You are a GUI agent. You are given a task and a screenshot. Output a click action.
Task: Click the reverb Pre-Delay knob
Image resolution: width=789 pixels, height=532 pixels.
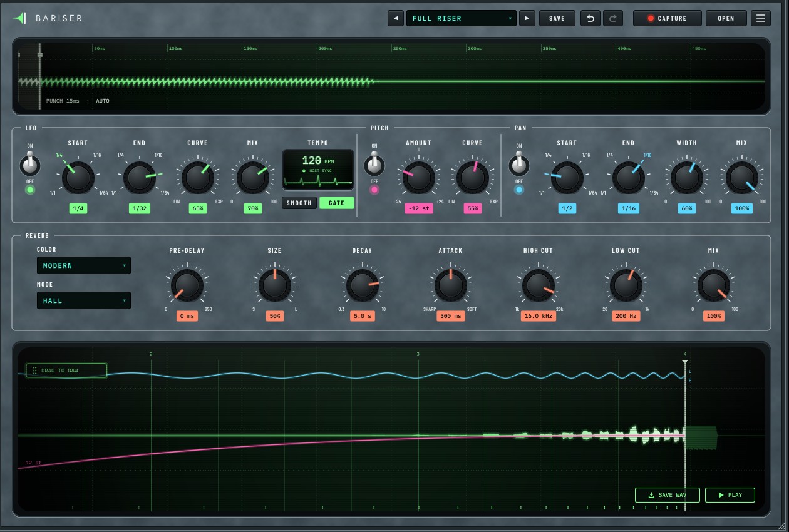187,285
